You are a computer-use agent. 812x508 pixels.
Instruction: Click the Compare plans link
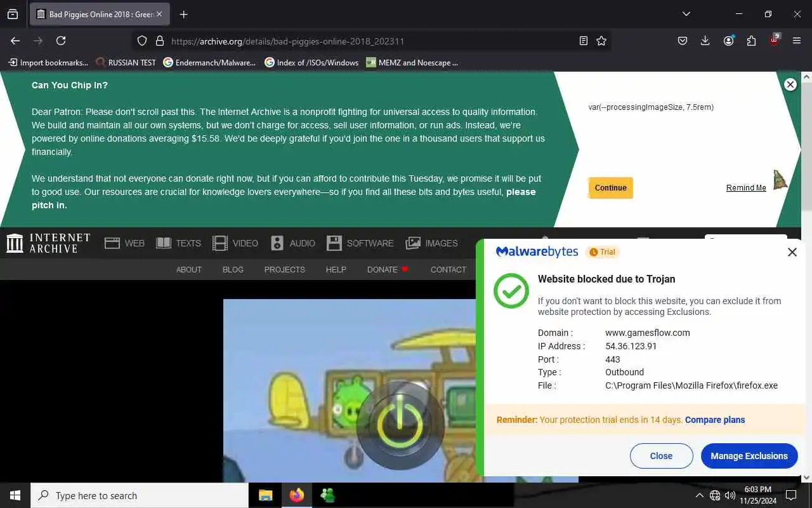click(715, 420)
